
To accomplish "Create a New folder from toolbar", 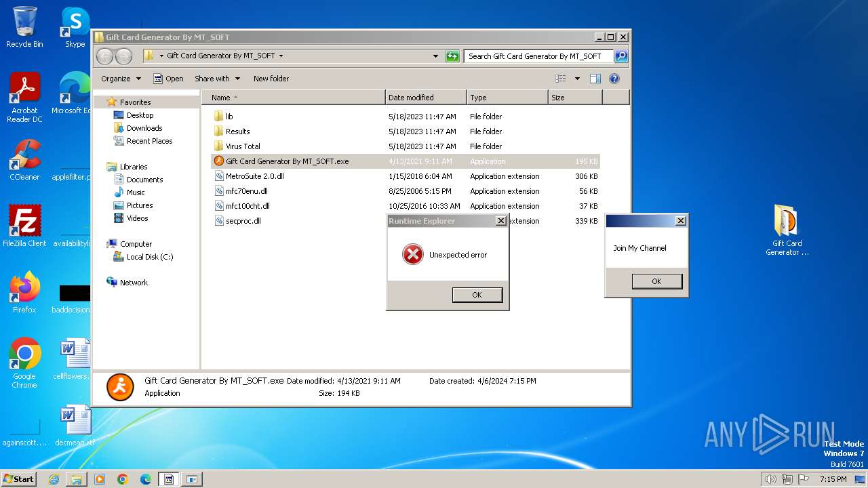I will click(x=271, y=79).
